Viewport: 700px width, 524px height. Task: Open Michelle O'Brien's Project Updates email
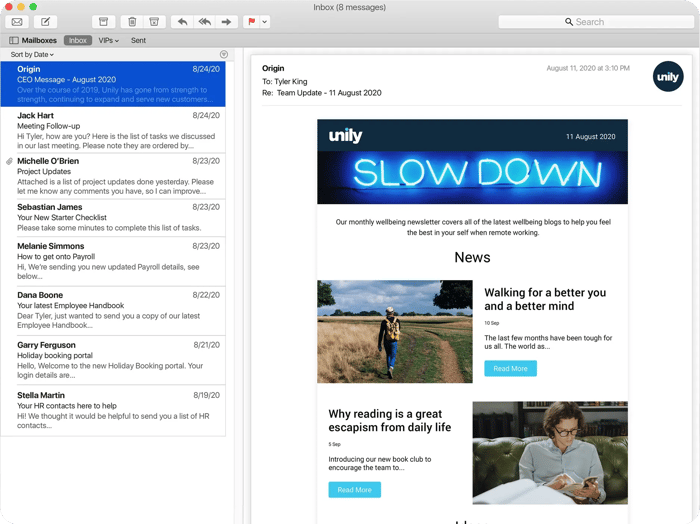click(x=113, y=175)
